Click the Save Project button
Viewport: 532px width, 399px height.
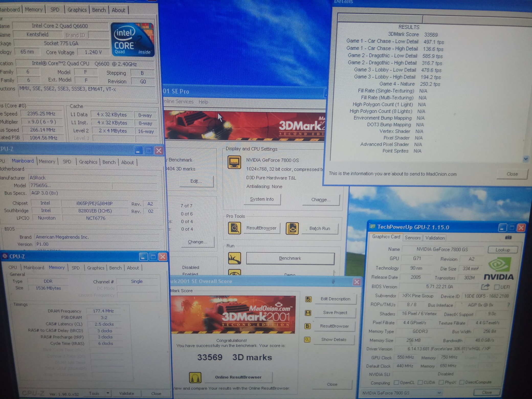point(335,313)
